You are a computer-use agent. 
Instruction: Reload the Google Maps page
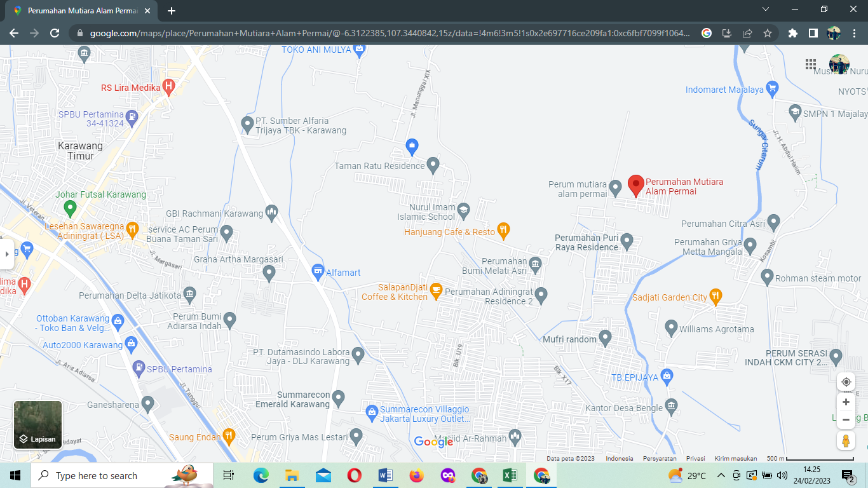[x=55, y=33]
